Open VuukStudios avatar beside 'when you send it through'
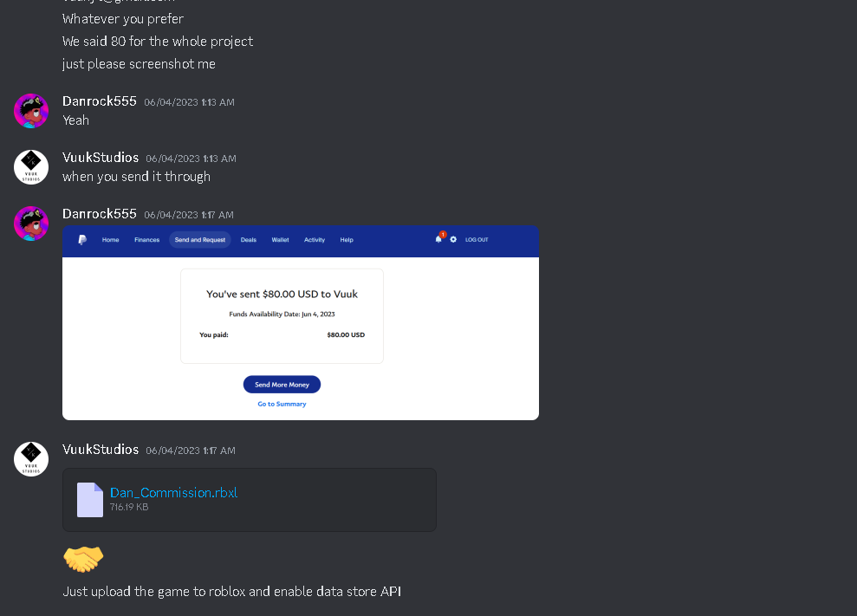 point(31,167)
